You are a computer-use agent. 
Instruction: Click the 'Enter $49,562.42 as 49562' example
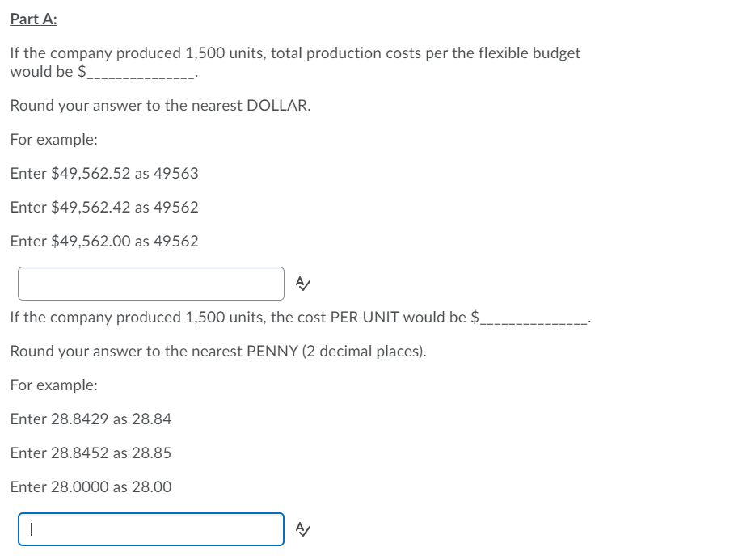[x=104, y=207]
